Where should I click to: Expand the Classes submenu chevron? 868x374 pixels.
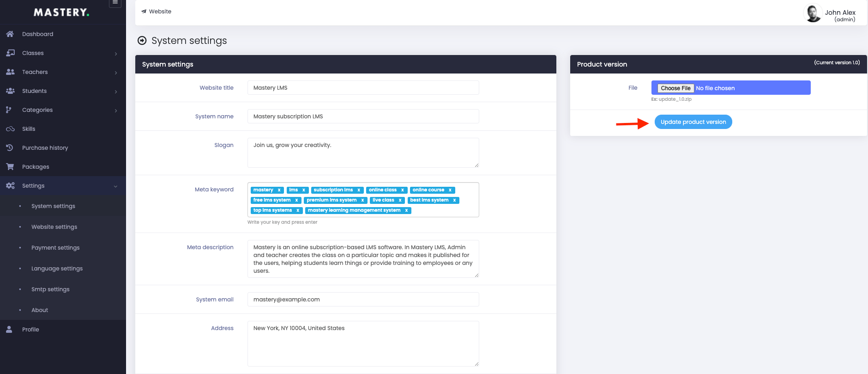coord(116,54)
